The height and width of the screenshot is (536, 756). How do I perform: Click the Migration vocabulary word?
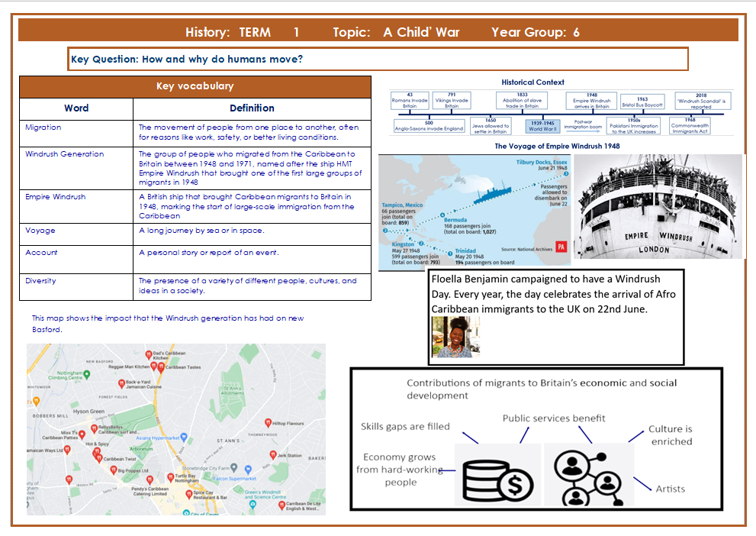[43, 128]
